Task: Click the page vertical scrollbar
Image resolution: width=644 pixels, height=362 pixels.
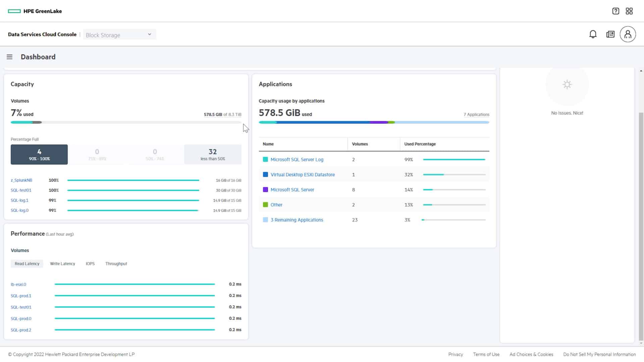Action: coord(641,226)
